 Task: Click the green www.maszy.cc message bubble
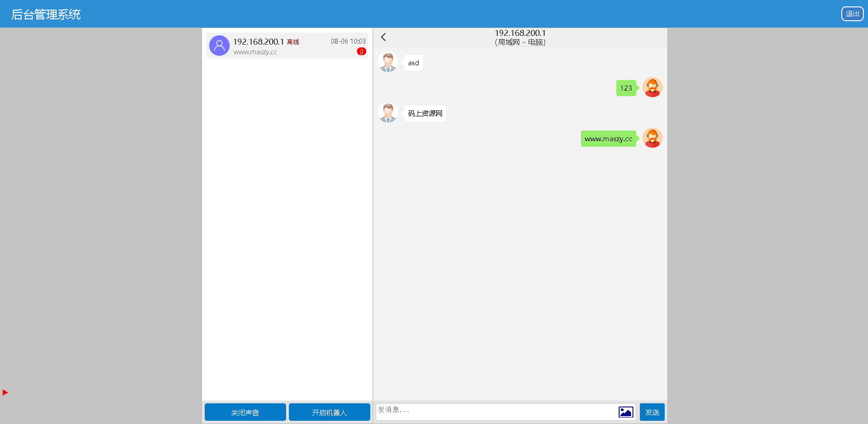pos(609,138)
